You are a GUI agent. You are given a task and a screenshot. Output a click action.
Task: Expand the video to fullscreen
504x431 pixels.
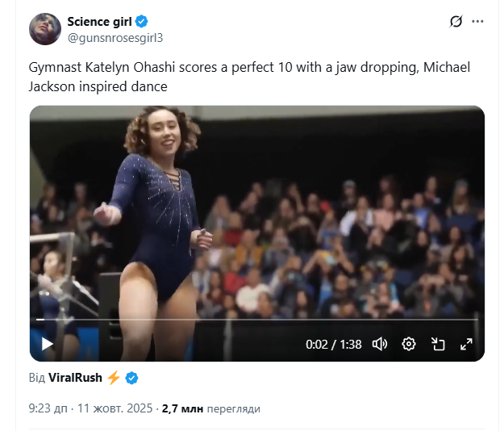(x=466, y=344)
